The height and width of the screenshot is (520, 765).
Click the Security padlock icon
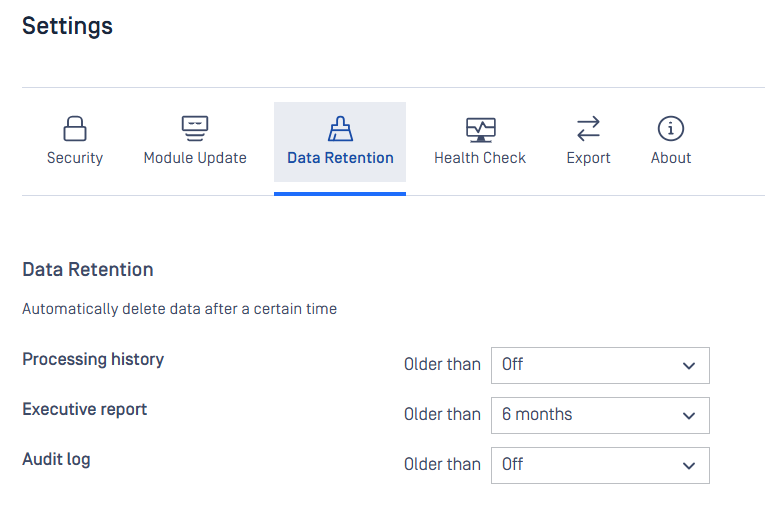(x=75, y=128)
